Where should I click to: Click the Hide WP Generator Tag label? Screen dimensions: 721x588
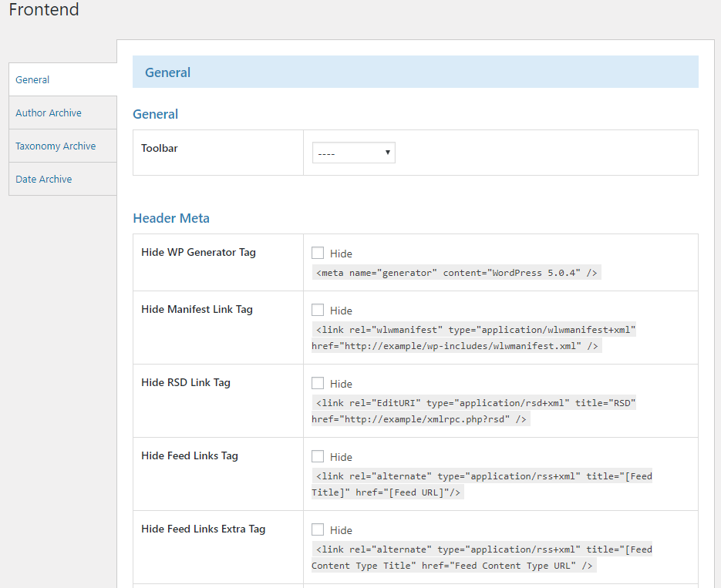[198, 252]
